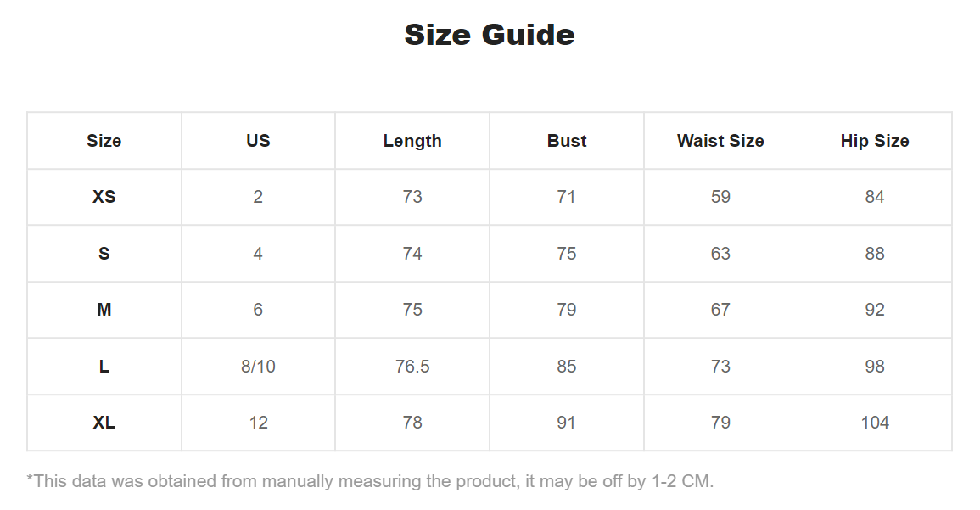Click the Length column header

click(x=412, y=141)
